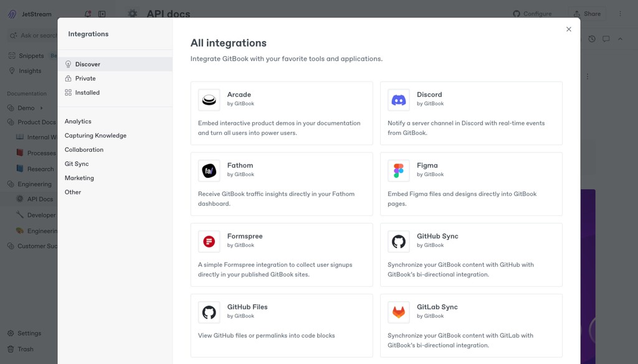Image resolution: width=638 pixels, height=364 pixels.
Task: Open the three-dot overflow menu near Share
Action: pyautogui.click(x=619, y=14)
